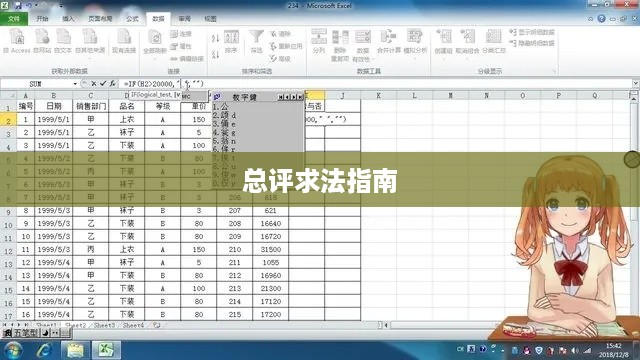Toggle the 五笔型 input mode label
Screen dimensions: 640x360
27,333
